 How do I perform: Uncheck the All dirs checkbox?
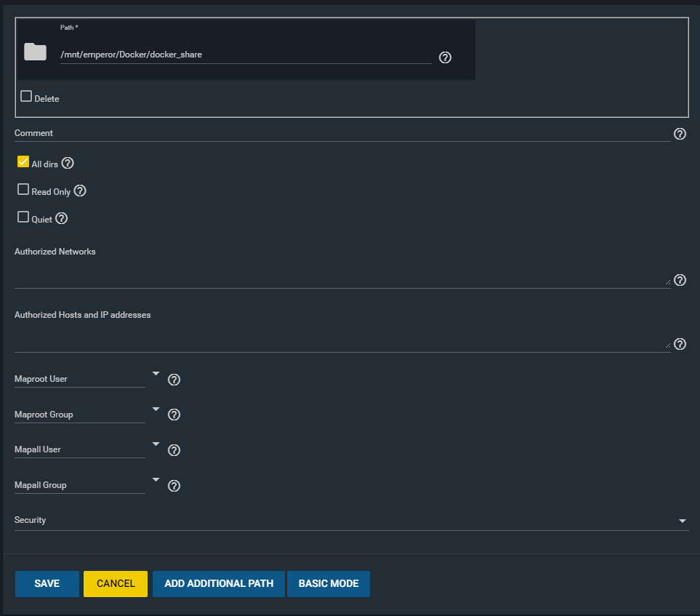(x=23, y=161)
